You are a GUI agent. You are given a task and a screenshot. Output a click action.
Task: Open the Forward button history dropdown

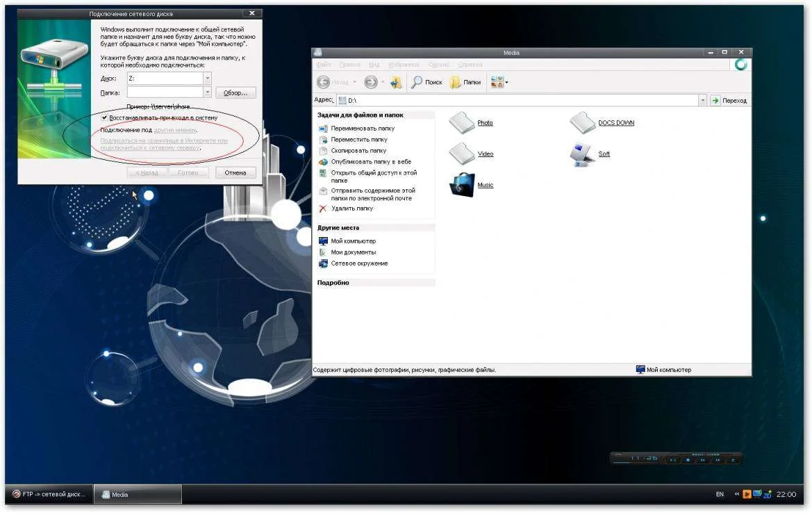pyautogui.click(x=383, y=82)
